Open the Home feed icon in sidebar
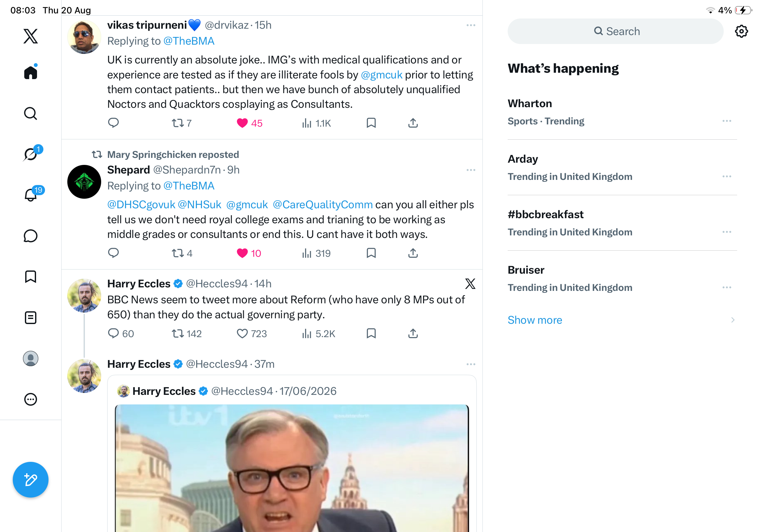Image resolution: width=762 pixels, height=532 pixels. (31, 72)
